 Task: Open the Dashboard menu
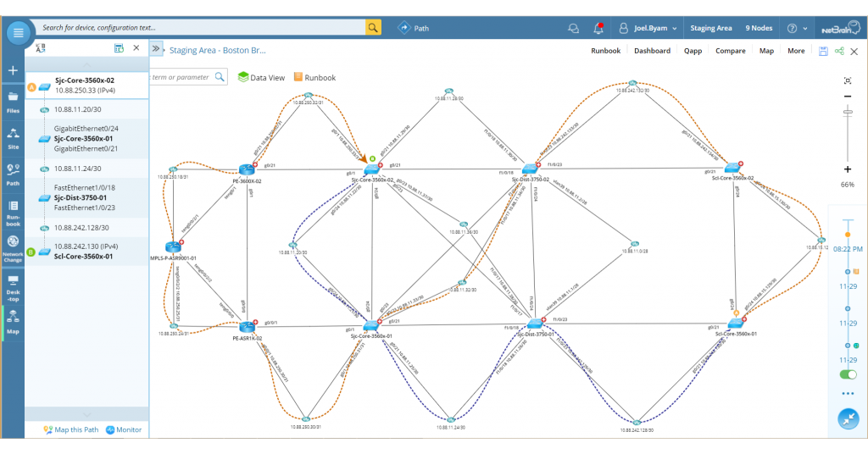coord(652,51)
